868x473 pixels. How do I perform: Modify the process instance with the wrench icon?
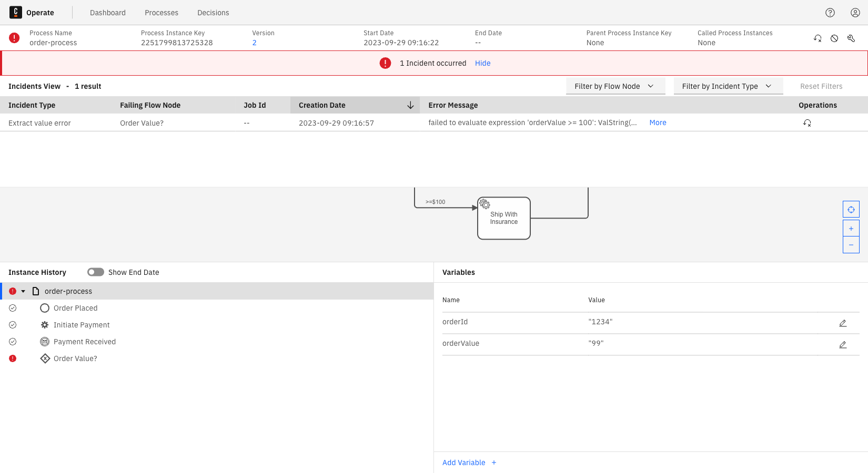click(851, 38)
